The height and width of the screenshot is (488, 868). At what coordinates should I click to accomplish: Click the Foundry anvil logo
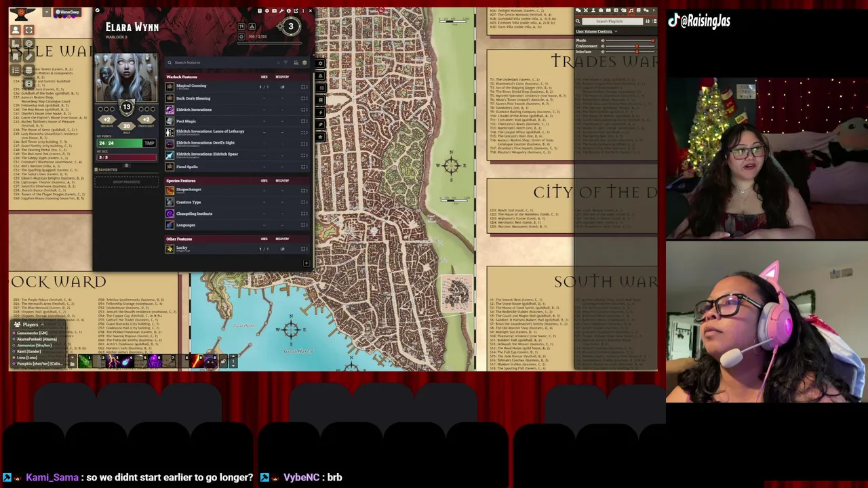(21, 14)
